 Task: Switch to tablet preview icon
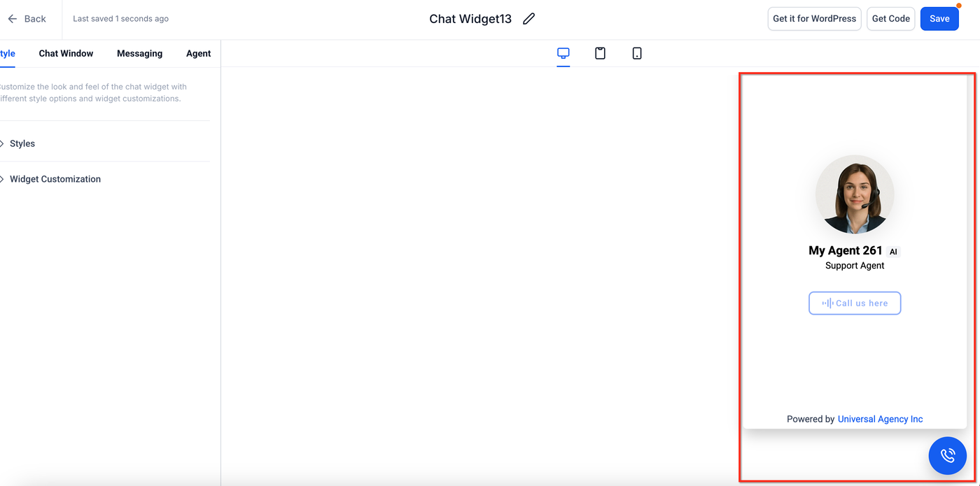pyautogui.click(x=600, y=53)
